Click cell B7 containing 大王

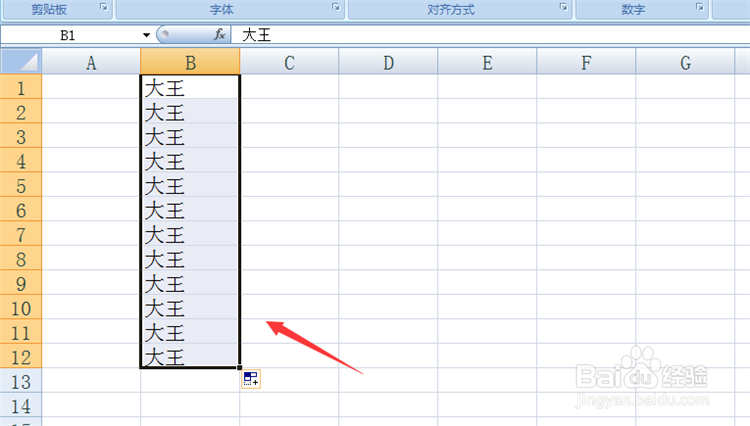pyautogui.click(x=190, y=234)
